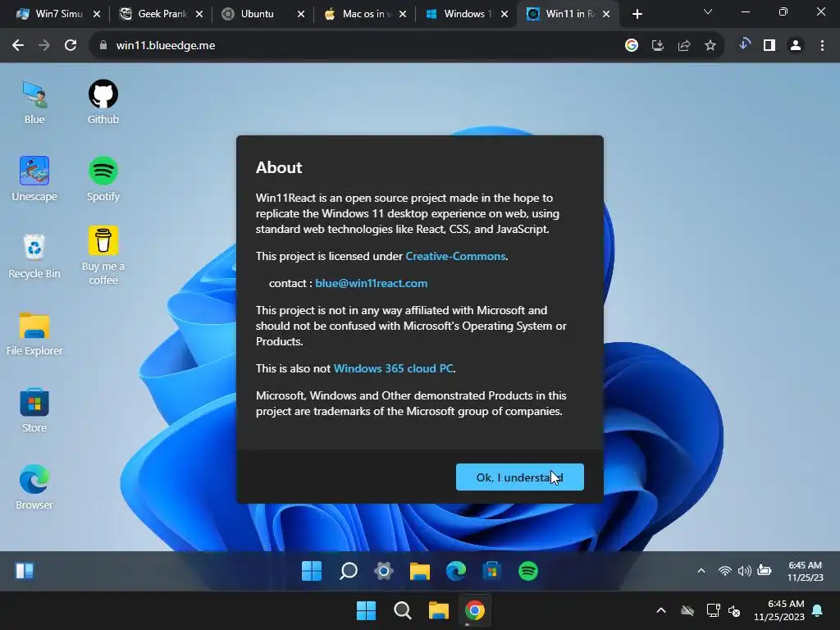Viewport: 840px width, 630px height.
Task: Bookmark this page with star icon
Action: tap(710, 46)
